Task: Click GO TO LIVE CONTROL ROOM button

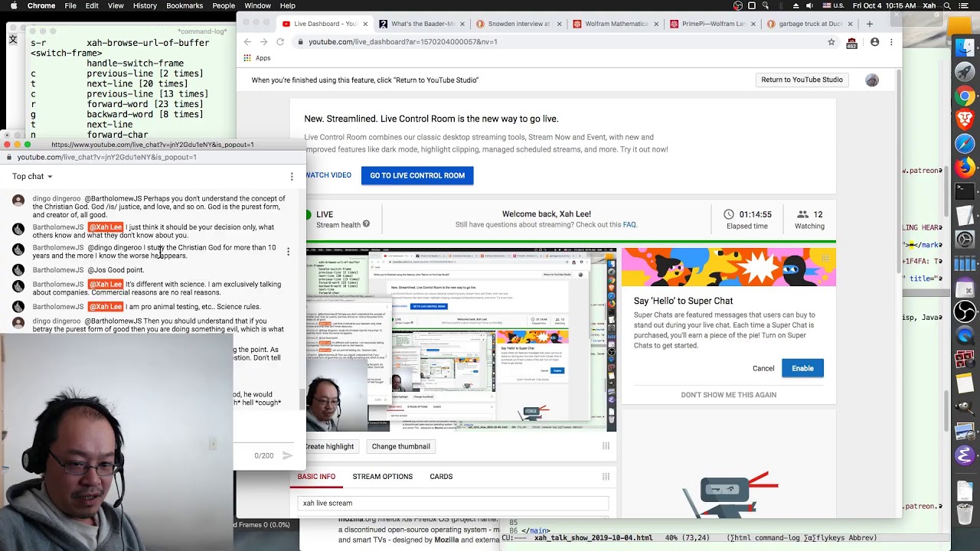Action: click(417, 175)
